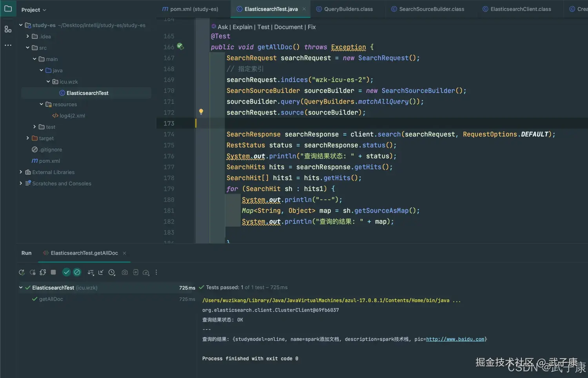Click the lightbulb intention icon near line 172

click(201, 112)
